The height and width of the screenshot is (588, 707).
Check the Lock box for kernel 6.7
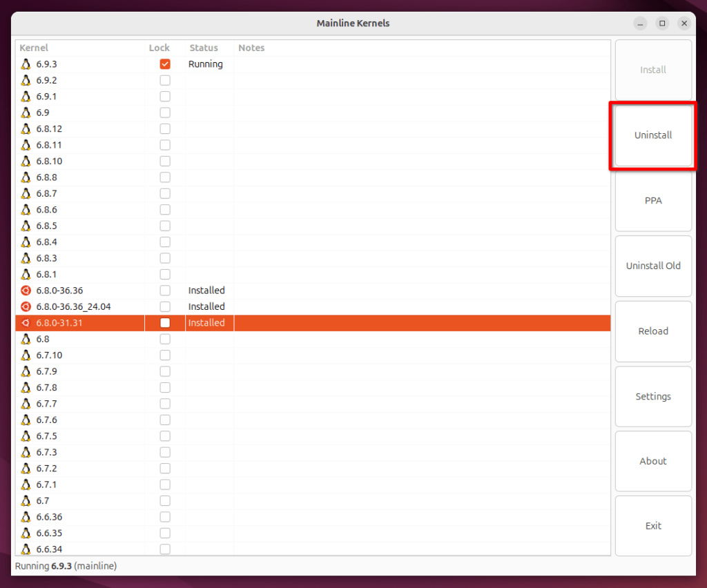click(x=165, y=500)
